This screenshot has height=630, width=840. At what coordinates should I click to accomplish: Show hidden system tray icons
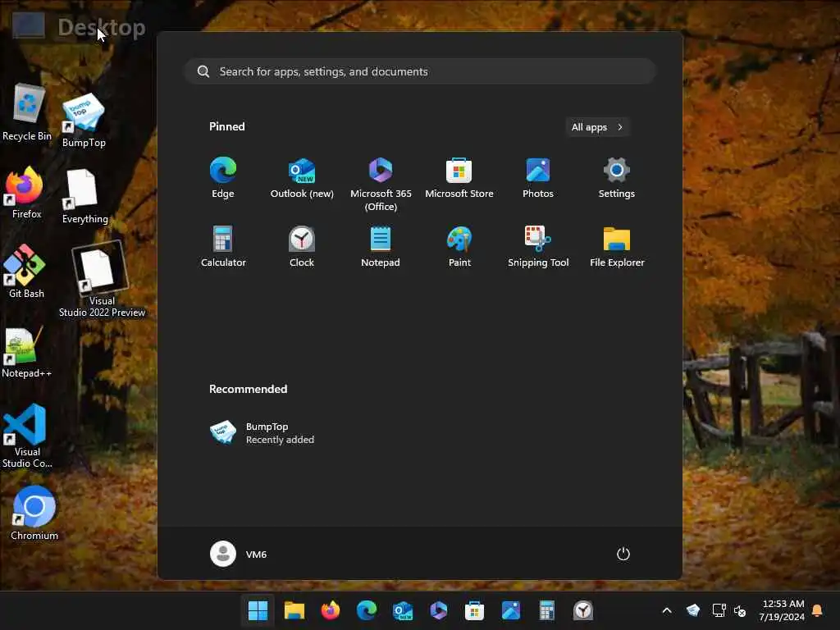(x=667, y=610)
